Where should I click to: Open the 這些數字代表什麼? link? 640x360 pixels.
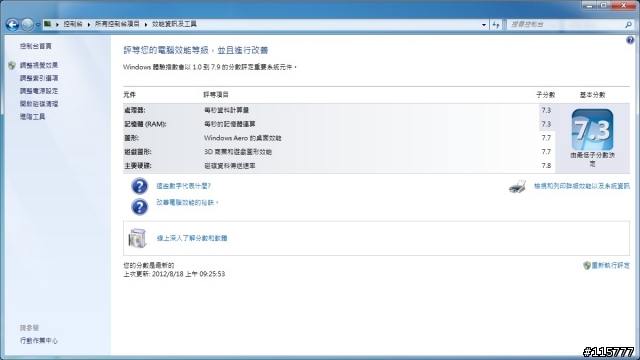[x=184, y=186]
